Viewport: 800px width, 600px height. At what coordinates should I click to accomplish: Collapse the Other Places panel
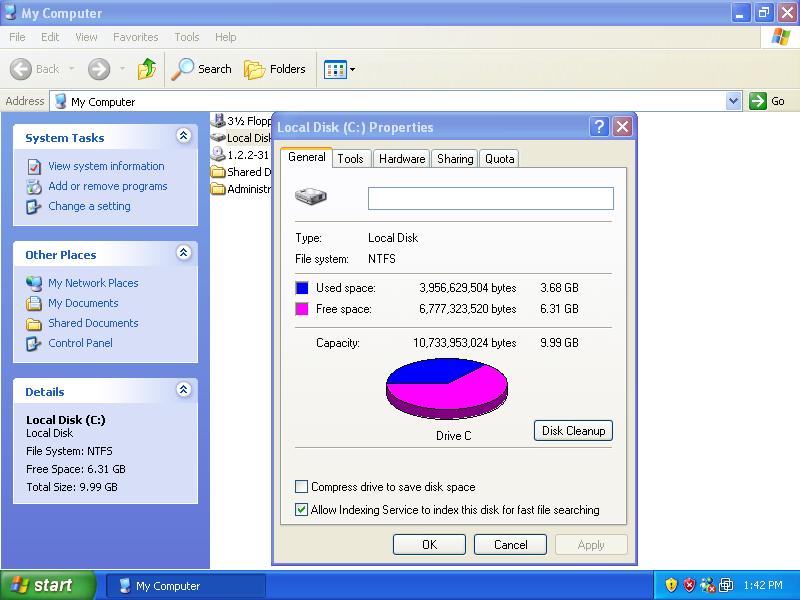[184, 253]
